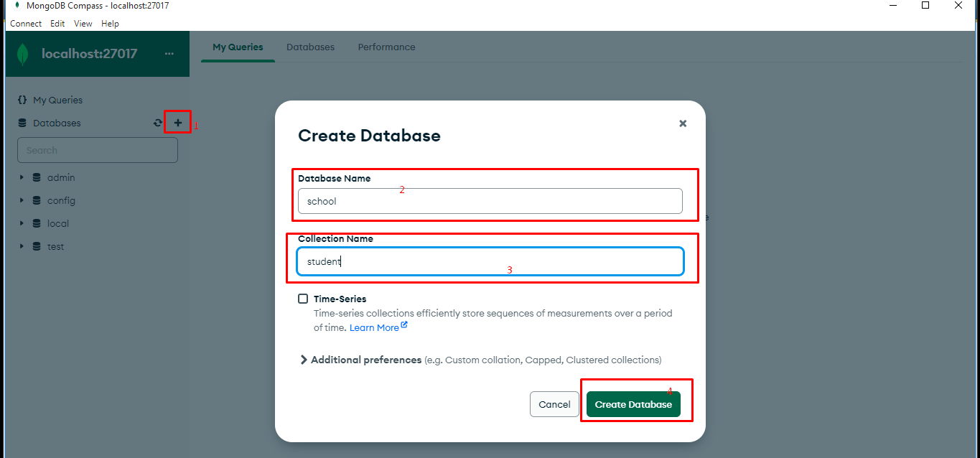Open the connection options ellipsis menu
Image resolution: width=980 pixels, height=458 pixels.
point(169,54)
